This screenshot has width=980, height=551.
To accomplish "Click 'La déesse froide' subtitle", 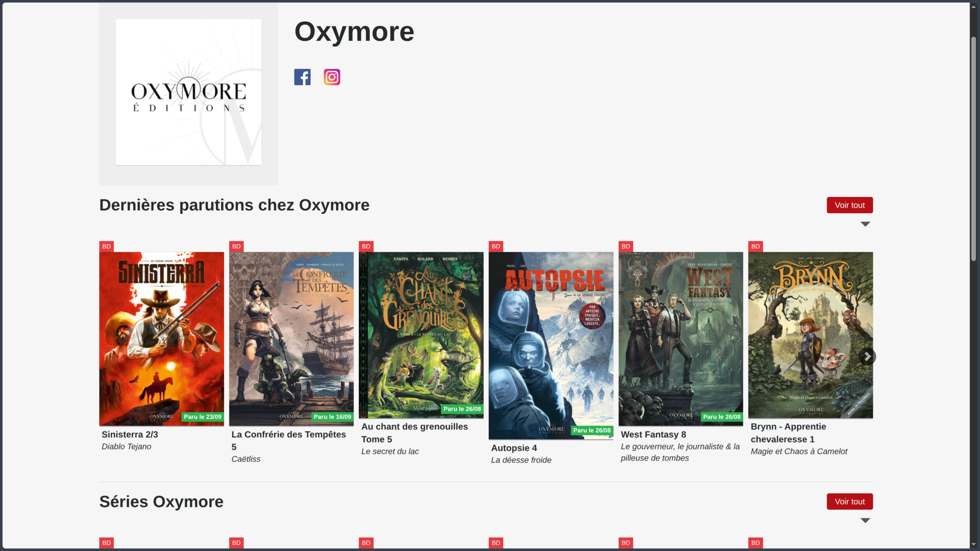I will (521, 460).
